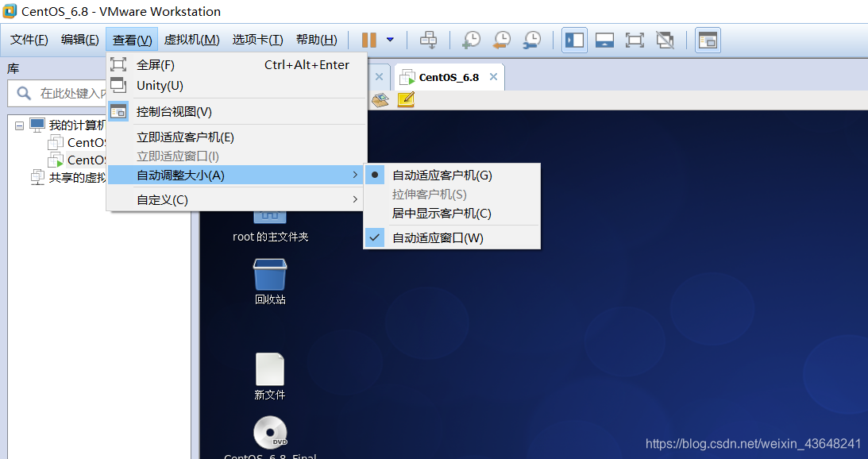
Task: Open the 帮助(H) menu
Action: tap(317, 40)
